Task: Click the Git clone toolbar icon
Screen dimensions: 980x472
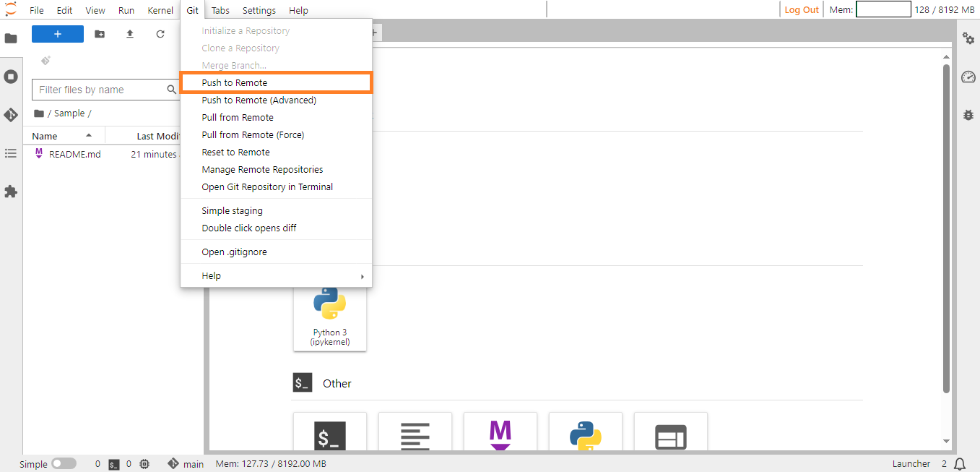Action: 46,61
